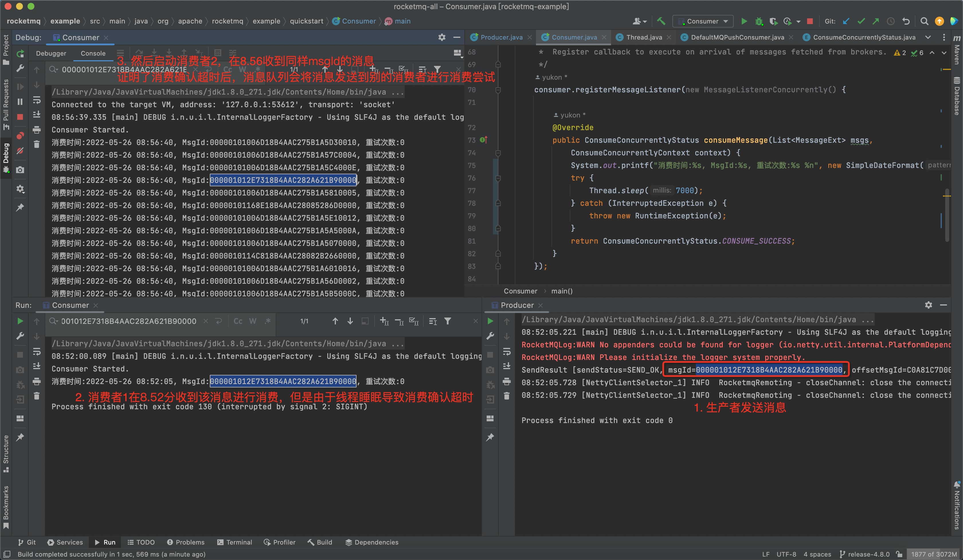This screenshot has height=560, width=963.
Task: Click the Pause Program icon in Debug
Action: click(20, 102)
